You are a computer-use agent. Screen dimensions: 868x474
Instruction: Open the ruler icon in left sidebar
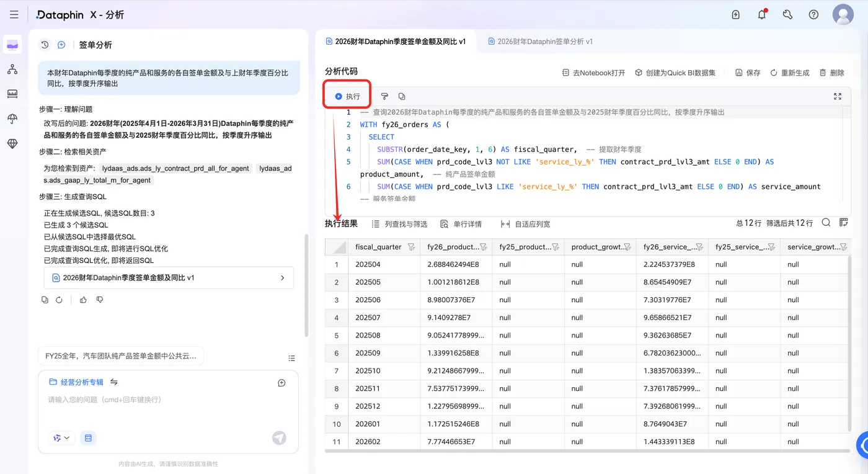tap(12, 94)
